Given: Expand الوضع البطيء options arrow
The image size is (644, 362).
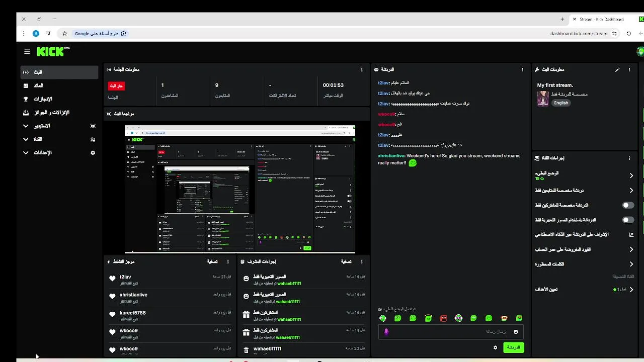Looking at the screenshot, I should (x=631, y=175).
